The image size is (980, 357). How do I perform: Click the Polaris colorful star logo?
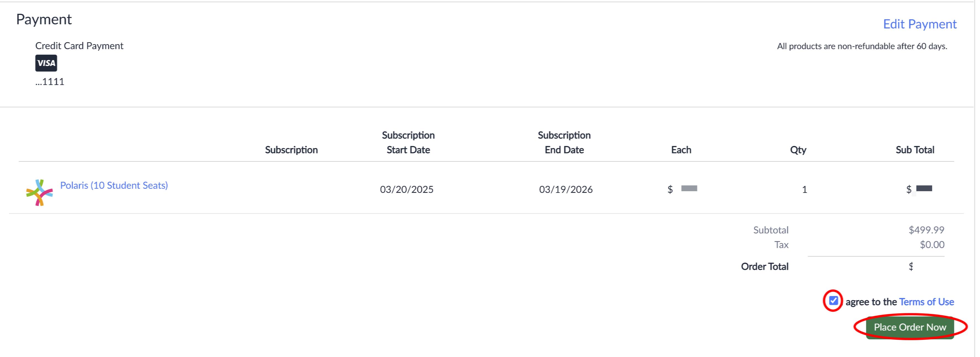39,193
